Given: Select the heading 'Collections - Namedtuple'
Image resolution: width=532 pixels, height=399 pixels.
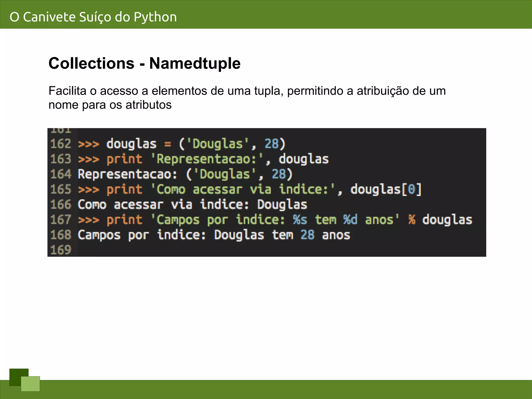Looking at the screenshot, I should (144, 63).
